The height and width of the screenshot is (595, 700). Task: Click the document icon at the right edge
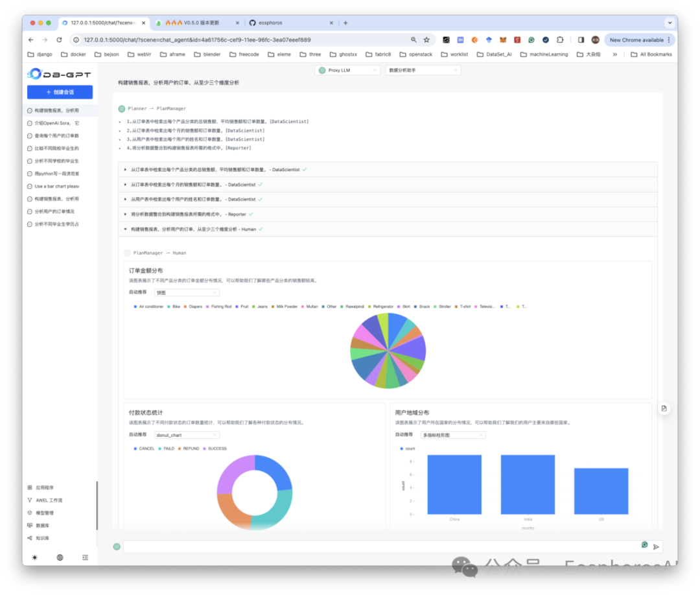664,408
